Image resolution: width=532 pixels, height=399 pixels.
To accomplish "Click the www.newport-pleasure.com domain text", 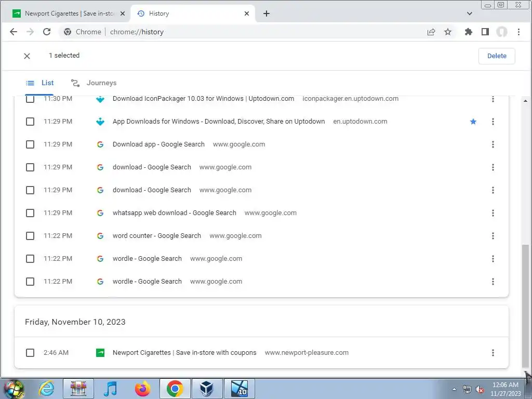I will tap(307, 353).
